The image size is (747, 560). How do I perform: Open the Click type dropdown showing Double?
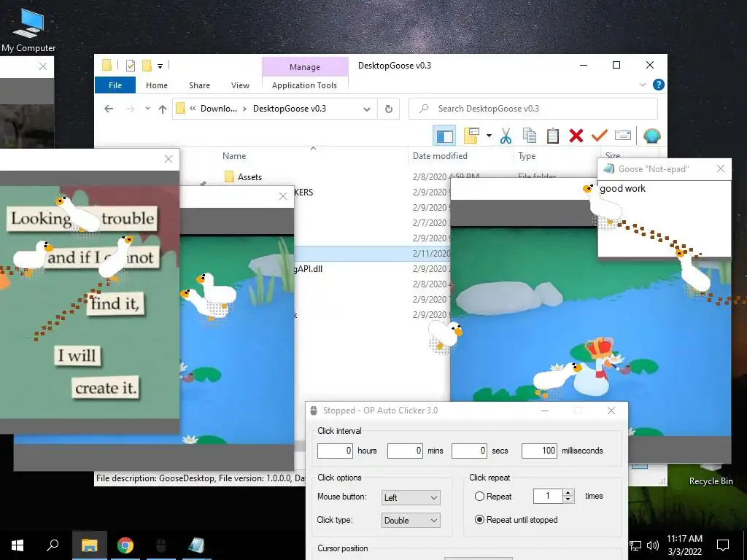(x=411, y=521)
